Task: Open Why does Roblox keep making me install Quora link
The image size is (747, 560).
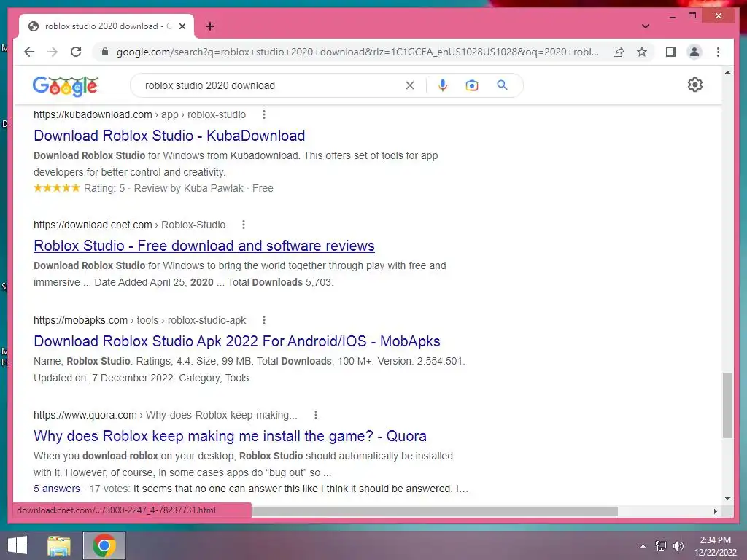Action: 230,436
